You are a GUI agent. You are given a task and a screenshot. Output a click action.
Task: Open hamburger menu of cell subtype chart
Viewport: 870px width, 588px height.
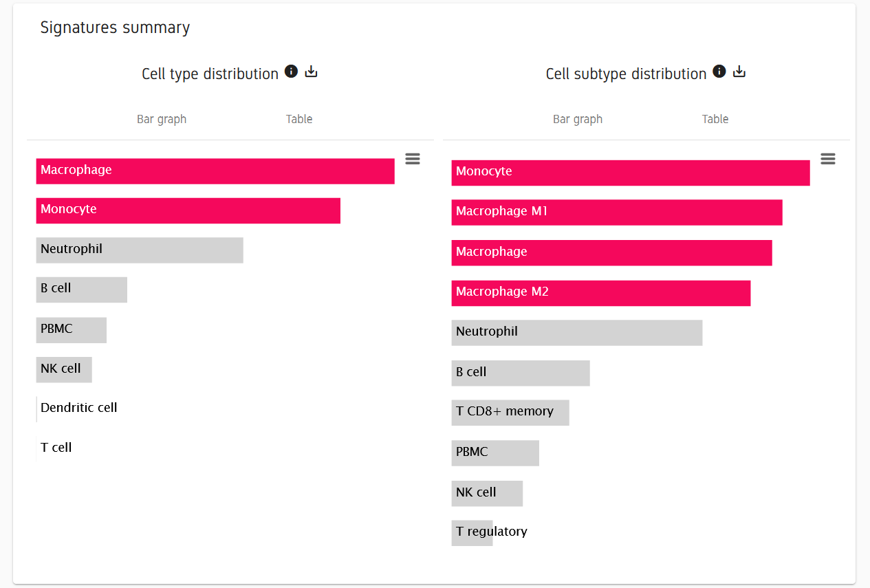828,159
